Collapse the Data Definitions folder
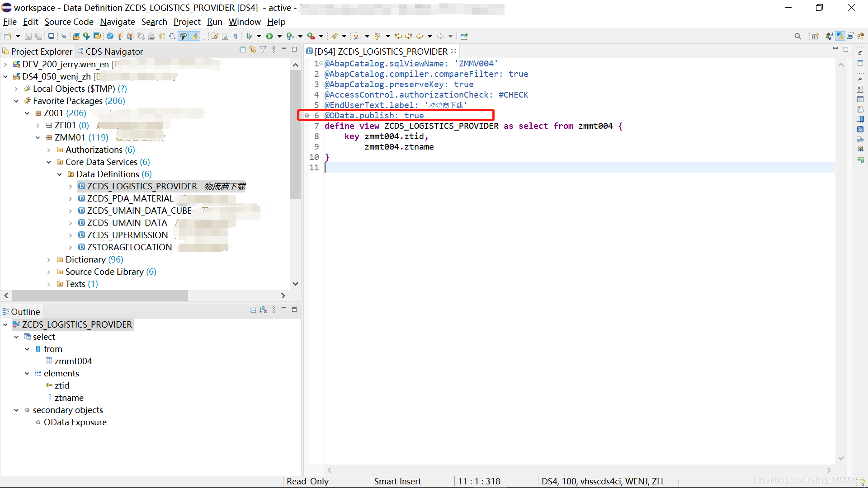 pos(60,174)
